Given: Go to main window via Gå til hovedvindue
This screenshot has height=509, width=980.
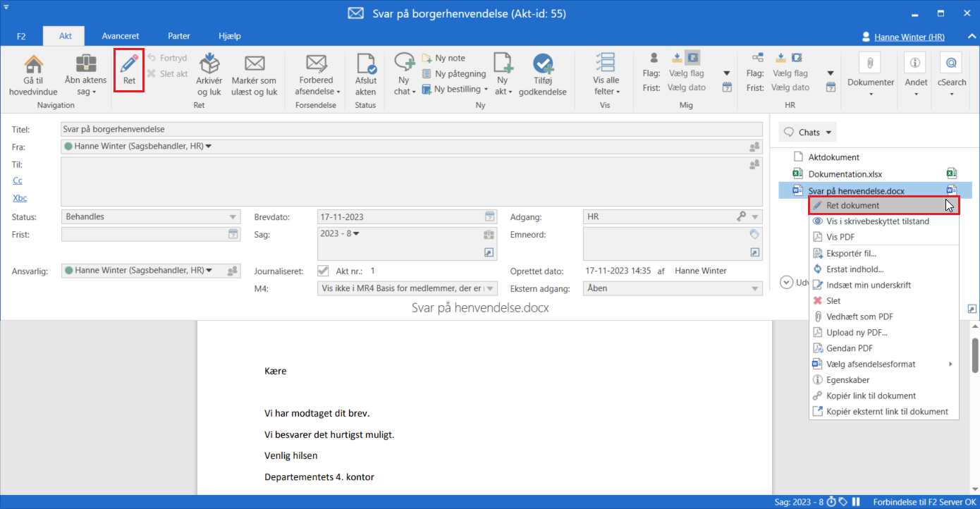Looking at the screenshot, I should [33, 75].
